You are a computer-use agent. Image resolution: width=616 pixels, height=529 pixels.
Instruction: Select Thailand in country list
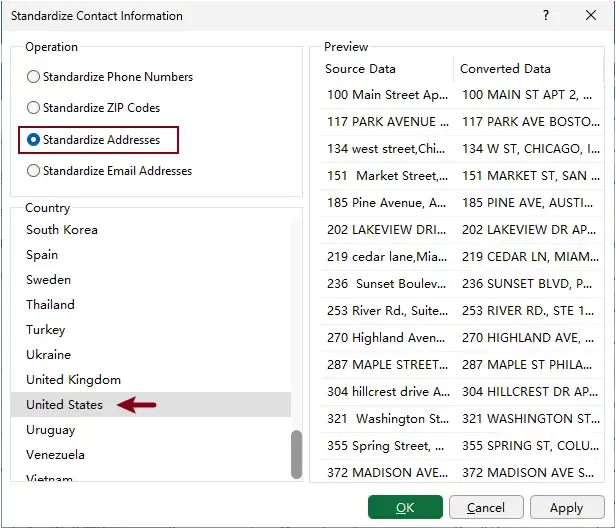pyautogui.click(x=151, y=305)
